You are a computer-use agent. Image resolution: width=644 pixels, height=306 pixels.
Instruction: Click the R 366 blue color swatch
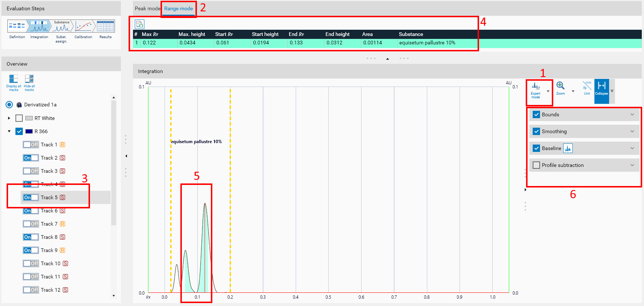29,131
